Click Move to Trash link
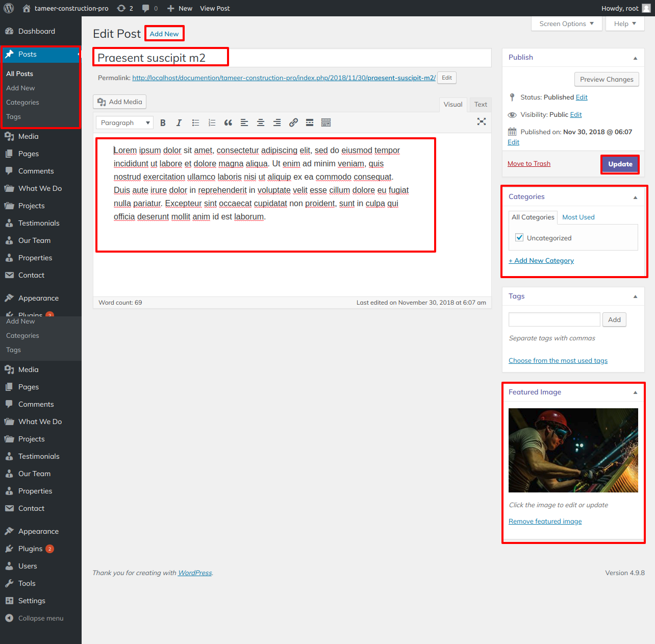 (529, 164)
